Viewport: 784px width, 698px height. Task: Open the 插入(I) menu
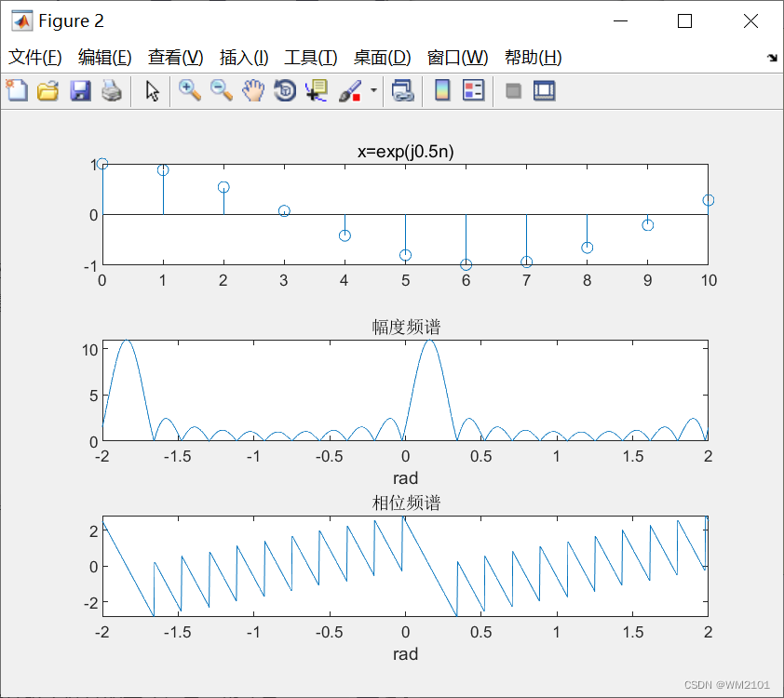pyautogui.click(x=244, y=58)
